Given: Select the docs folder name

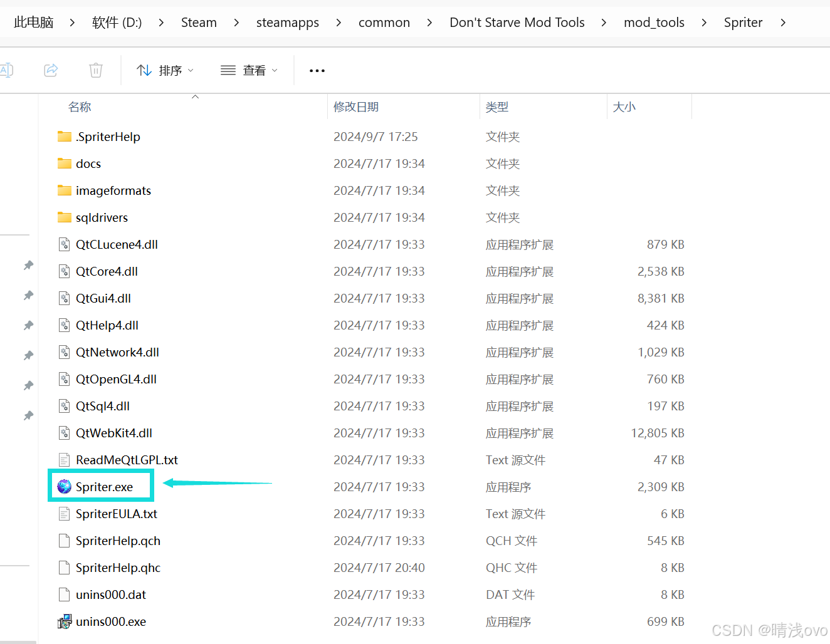Looking at the screenshot, I should [x=88, y=164].
